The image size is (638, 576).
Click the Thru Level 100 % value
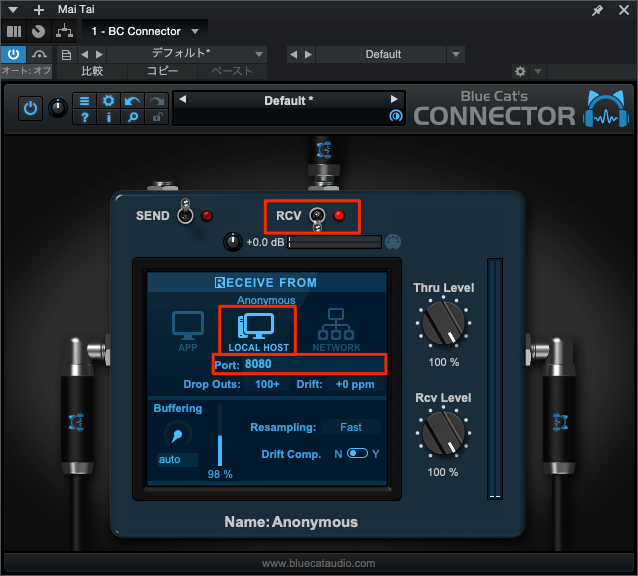coord(444,362)
